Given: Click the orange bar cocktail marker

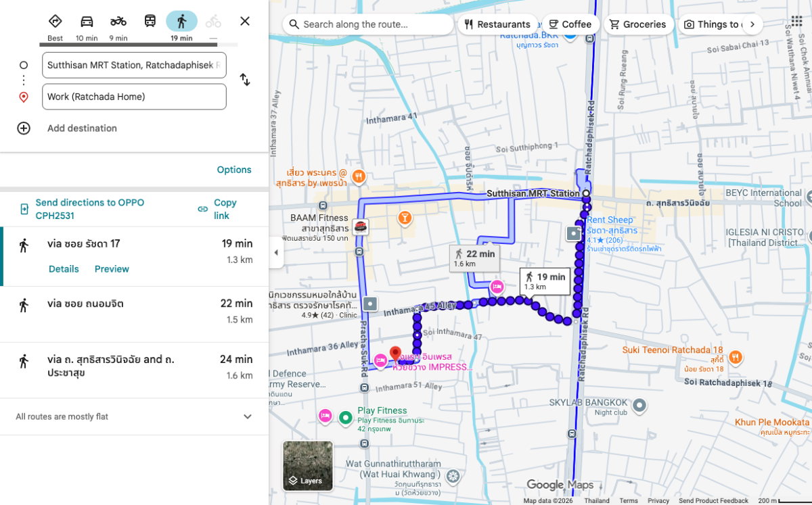Looking at the screenshot, I should click(405, 218).
